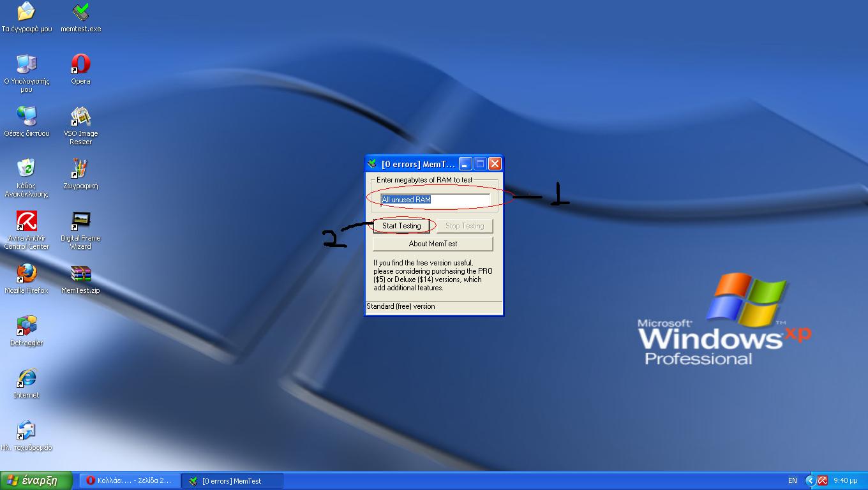Select the Opera desktop shortcut
This screenshot has width=868, height=490.
(x=80, y=70)
